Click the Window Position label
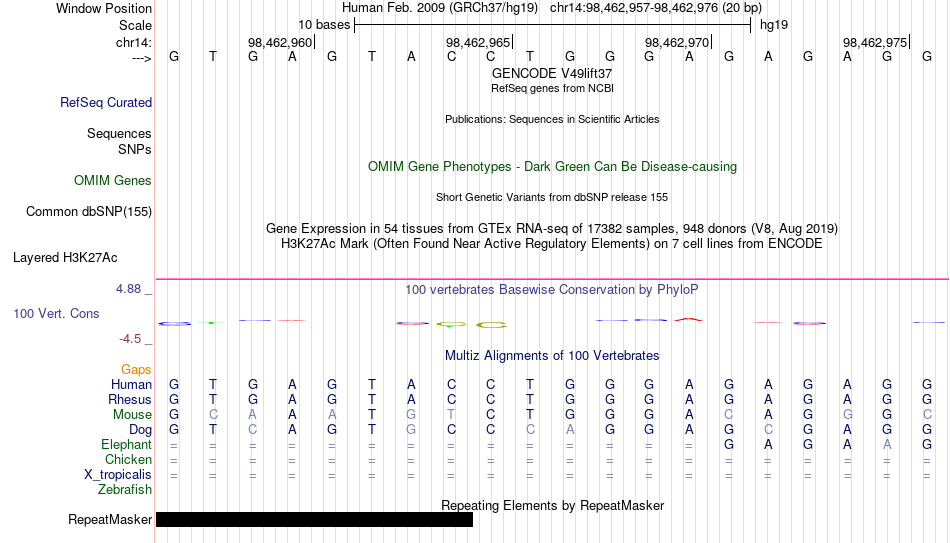Viewport: 950px width, 543px height. [104, 8]
